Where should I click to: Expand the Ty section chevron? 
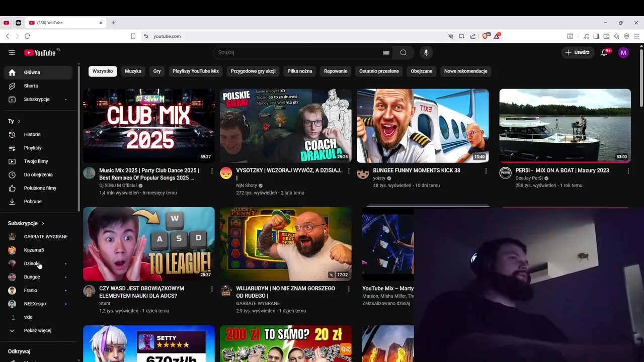[x=19, y=121]
